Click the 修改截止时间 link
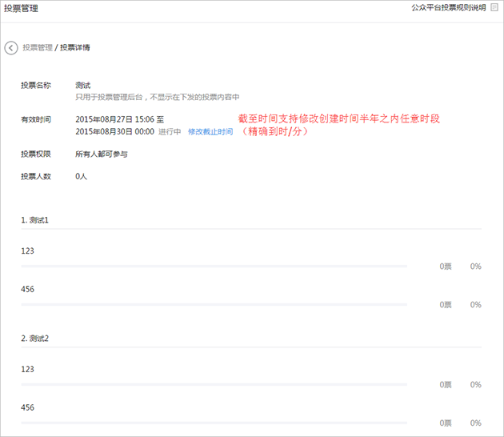Viewport: 504px width, 437px height. coord(210,132)
